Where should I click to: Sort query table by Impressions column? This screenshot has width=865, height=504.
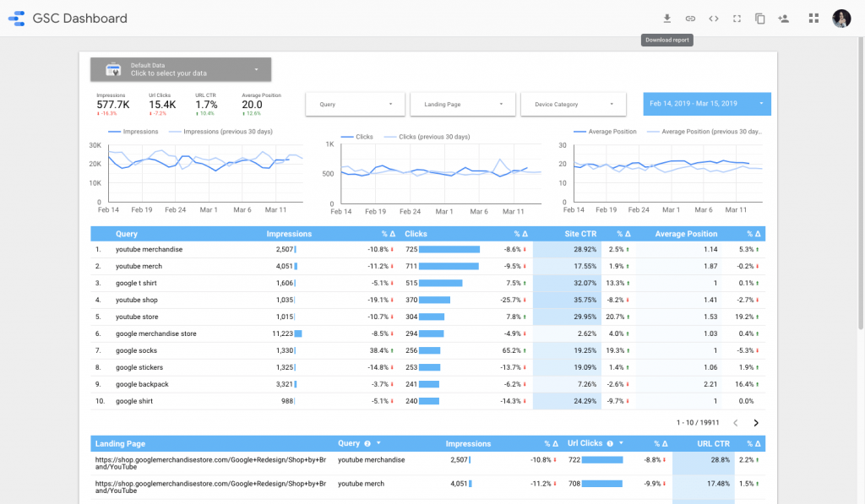[289, 234]
